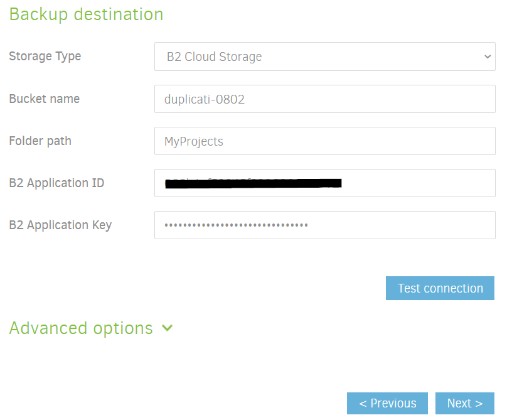512x420 pixels.
Task: Select the B2 Cloud Storage combo box text
Action: tap(214, 57)
